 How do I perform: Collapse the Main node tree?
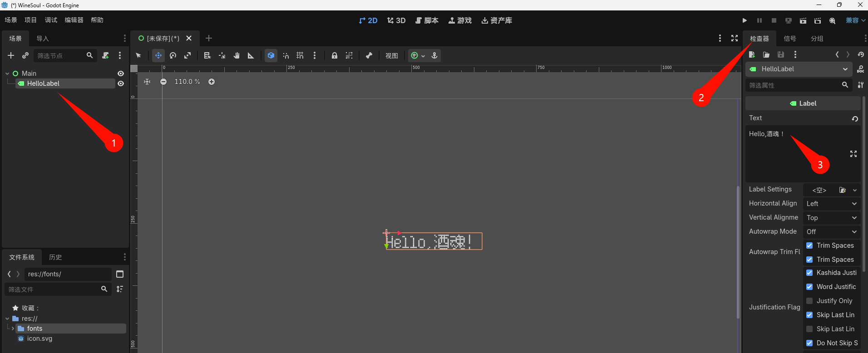[7, 74]
